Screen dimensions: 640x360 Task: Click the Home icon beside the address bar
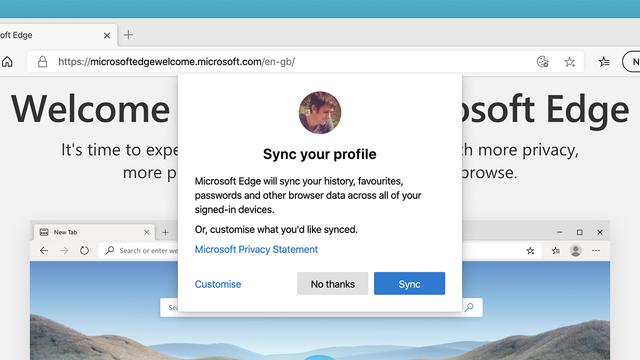tap(7, 62)
